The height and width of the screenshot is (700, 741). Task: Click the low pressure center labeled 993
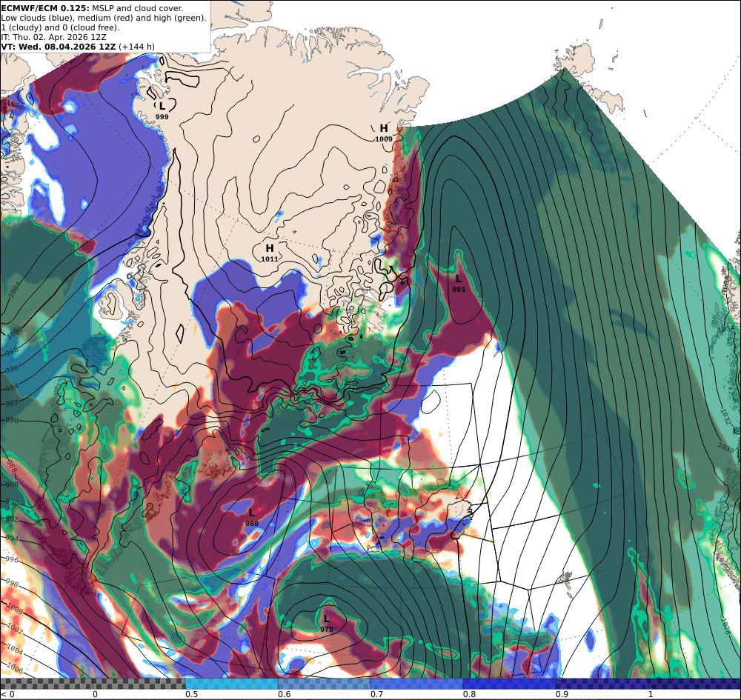459,284
